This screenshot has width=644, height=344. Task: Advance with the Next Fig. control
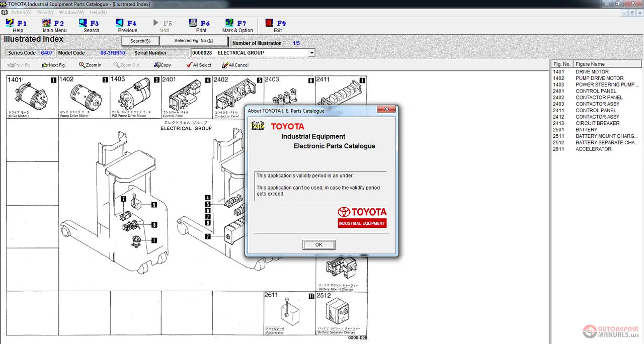point(53,64)
